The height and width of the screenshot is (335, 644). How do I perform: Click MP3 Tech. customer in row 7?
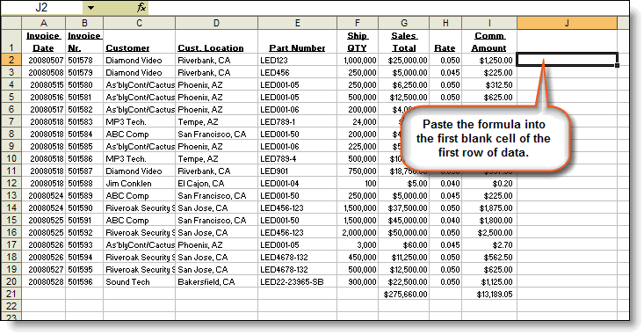click(x=139, y=121)
